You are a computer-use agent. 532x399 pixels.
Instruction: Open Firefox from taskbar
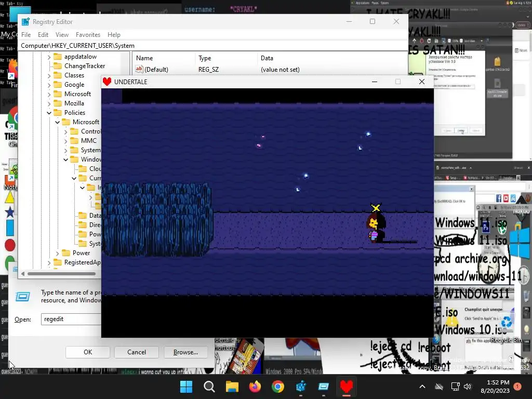[x=255, y=387]
